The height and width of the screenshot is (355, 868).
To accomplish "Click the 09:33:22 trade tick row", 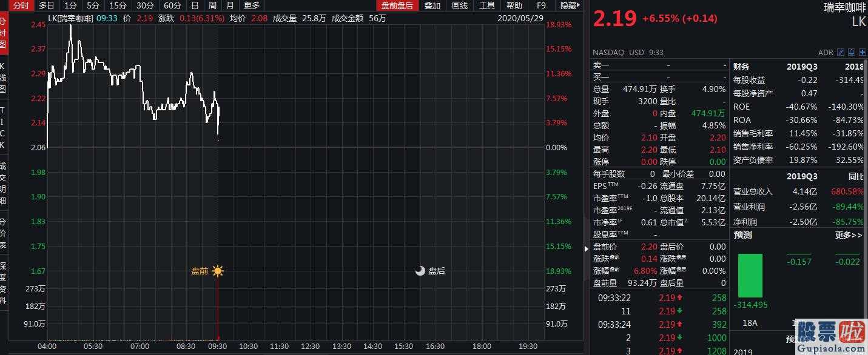I will pos(661,297).
